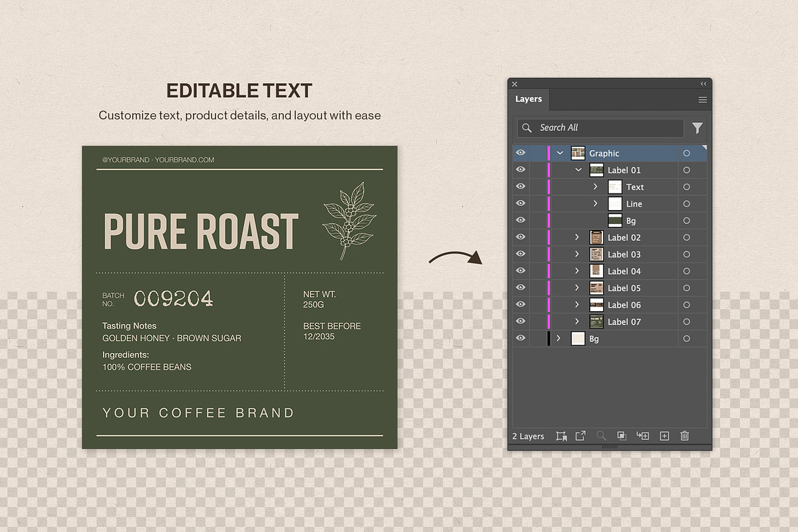Click the black color bar of bottom Bg layer

tap(549, 338)
